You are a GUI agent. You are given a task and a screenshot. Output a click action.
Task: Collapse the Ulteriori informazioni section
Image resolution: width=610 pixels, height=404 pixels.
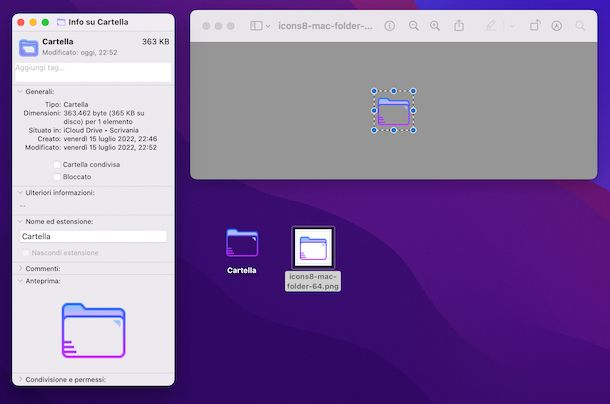click(x=20, y=193)
